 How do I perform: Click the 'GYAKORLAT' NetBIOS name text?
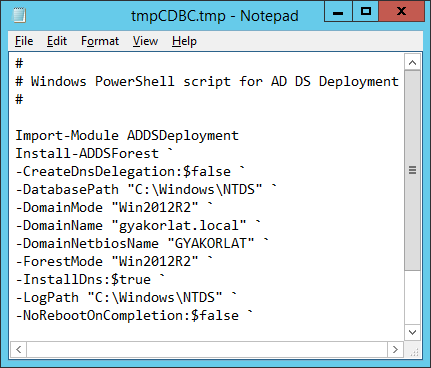(211, 243)
